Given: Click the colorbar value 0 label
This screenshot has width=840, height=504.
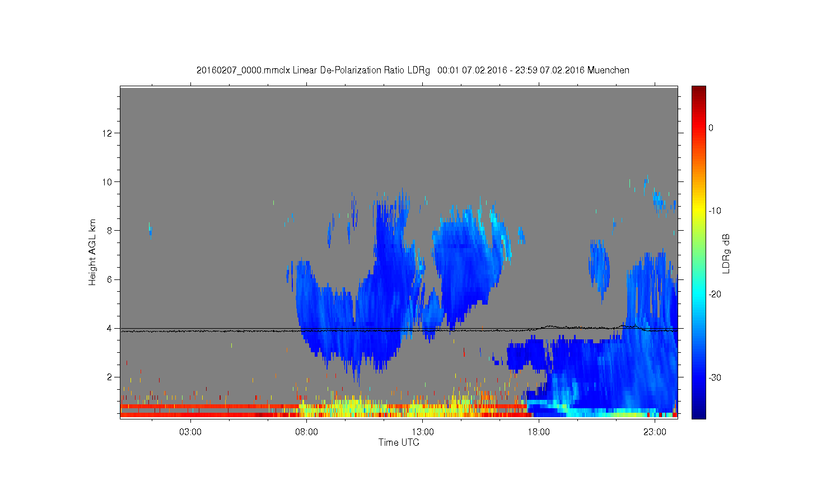Looking at the screenshot, I should pos(711,128).
